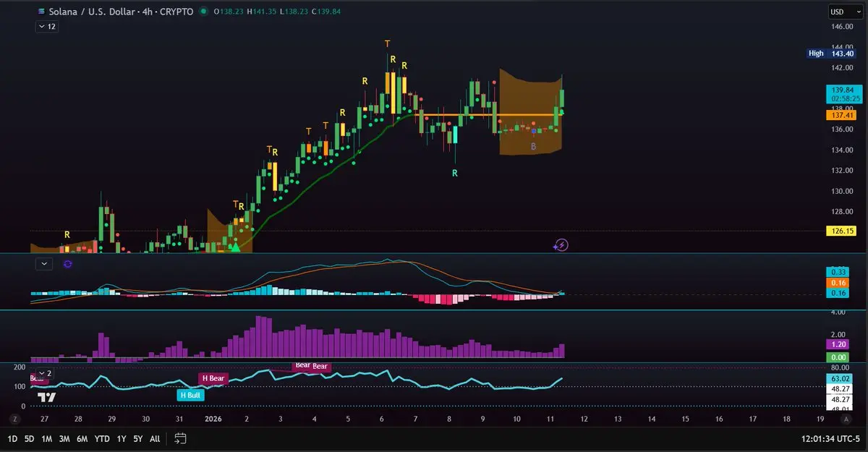
Task: Click date 8 on time axis
Action: click(449, 419)
